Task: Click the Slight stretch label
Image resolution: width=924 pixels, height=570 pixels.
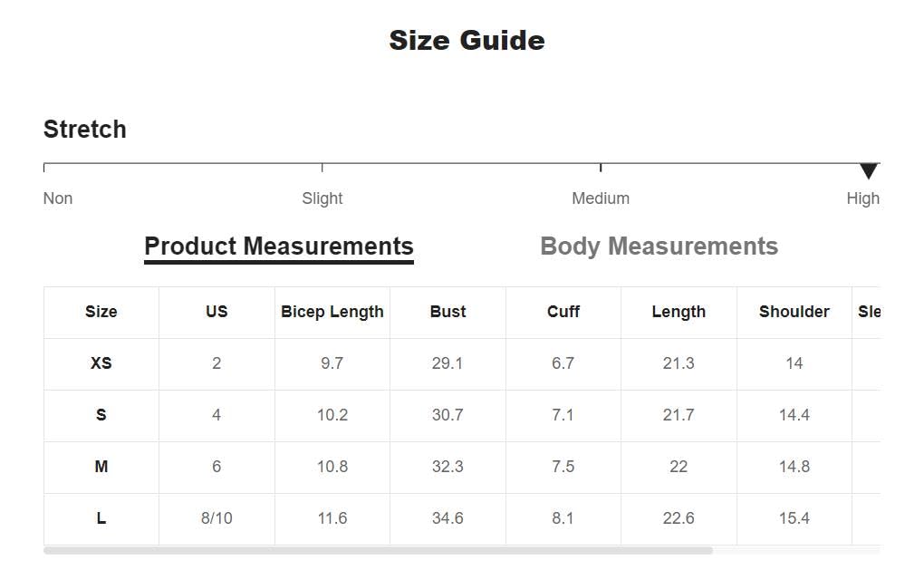Action: 322,198
